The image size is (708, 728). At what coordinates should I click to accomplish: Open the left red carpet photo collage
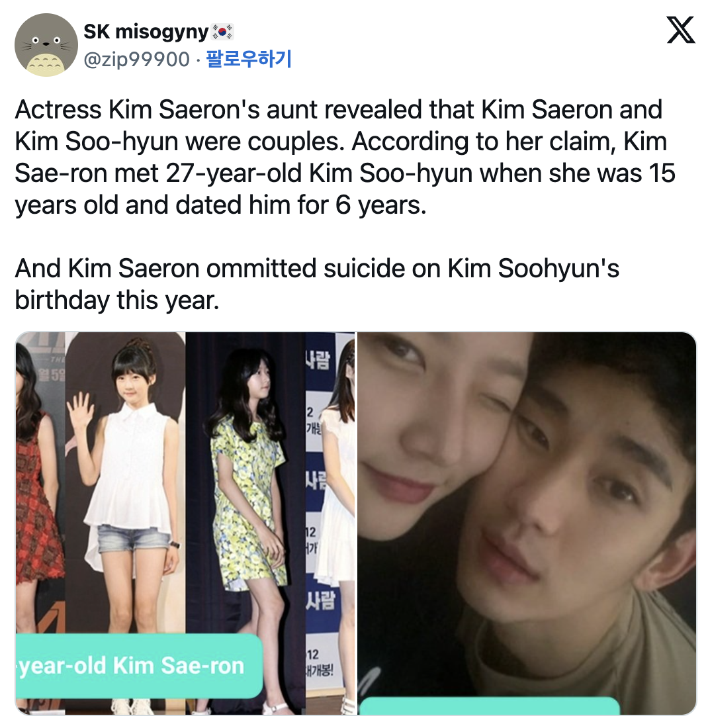[185, 523]
